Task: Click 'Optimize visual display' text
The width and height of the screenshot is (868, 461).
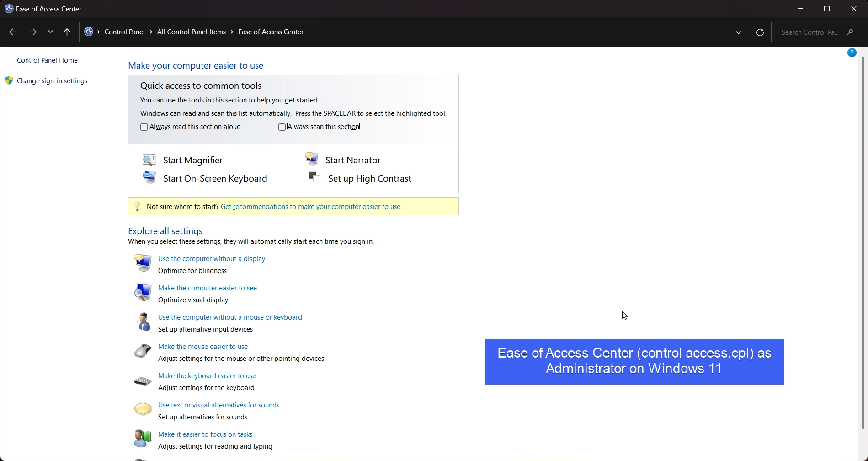Action: (193, 300)
